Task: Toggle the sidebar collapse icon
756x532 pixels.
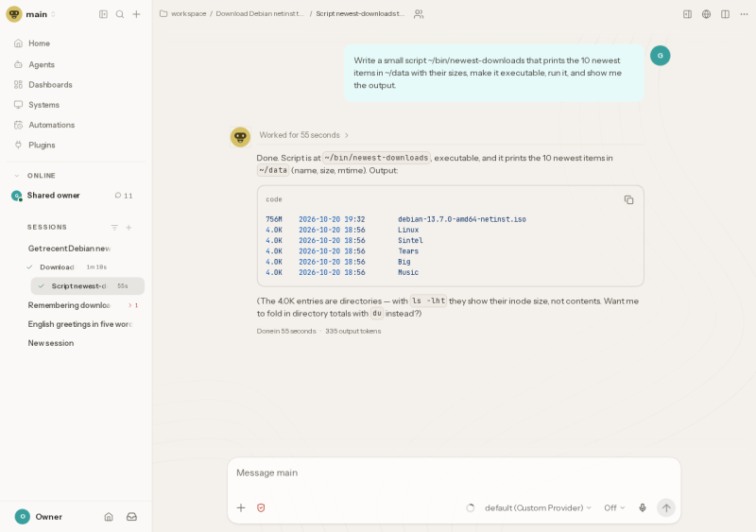Action: coord(103,14)
